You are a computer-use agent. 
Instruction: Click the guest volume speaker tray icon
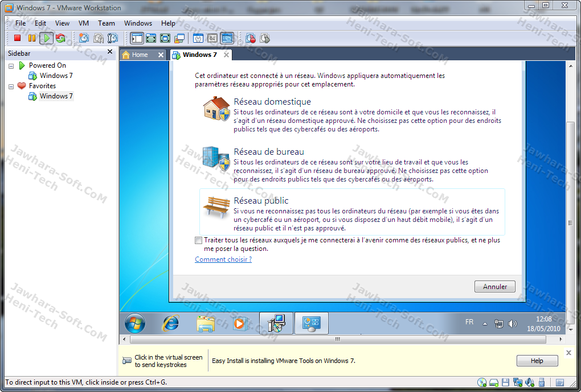[513, 324]
